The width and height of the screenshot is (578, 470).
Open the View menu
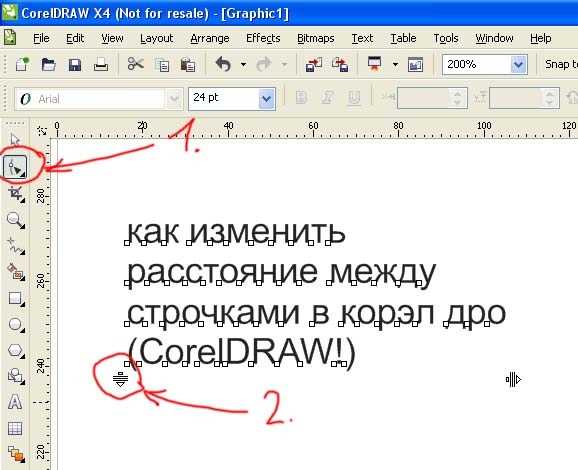(x=112, y=38)
